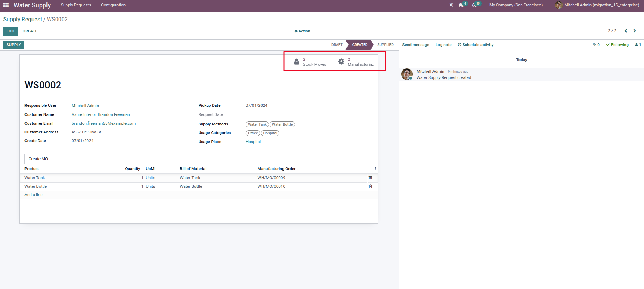Click the Hospital usage category tag

pos(270,133)
